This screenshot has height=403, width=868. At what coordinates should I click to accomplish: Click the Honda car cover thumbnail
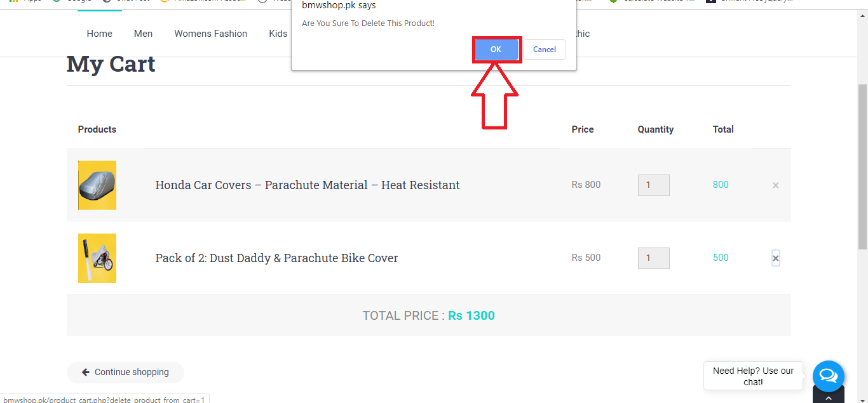coord(97,185)
